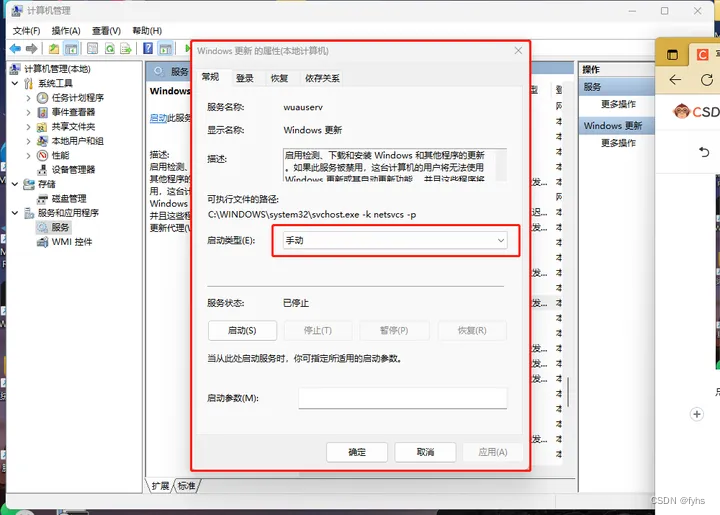Click the browser reload icon
The width and height of the screenshot is (720, 515).
707,80
